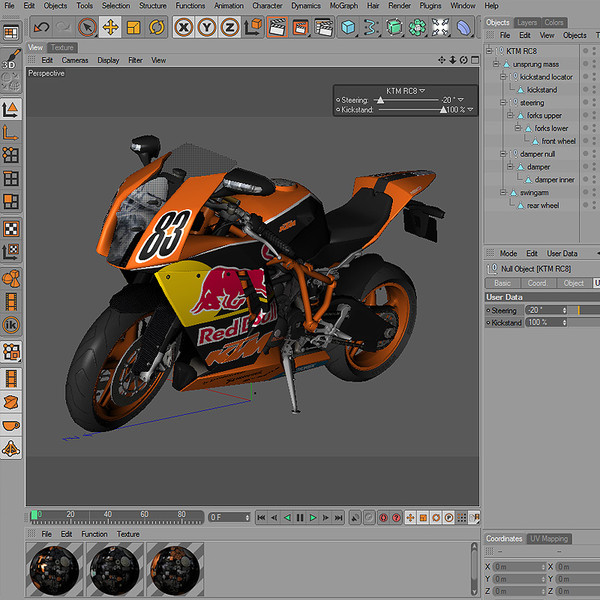Render the active view clapperboard
Image resolution: width=600 pixels, height=600 pixels.
[277, 28]
